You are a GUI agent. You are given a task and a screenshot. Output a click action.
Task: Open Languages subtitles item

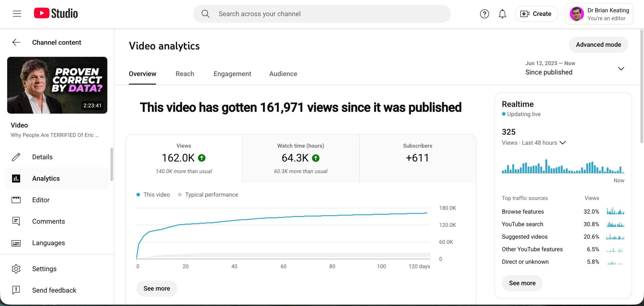tap(16, 243)
